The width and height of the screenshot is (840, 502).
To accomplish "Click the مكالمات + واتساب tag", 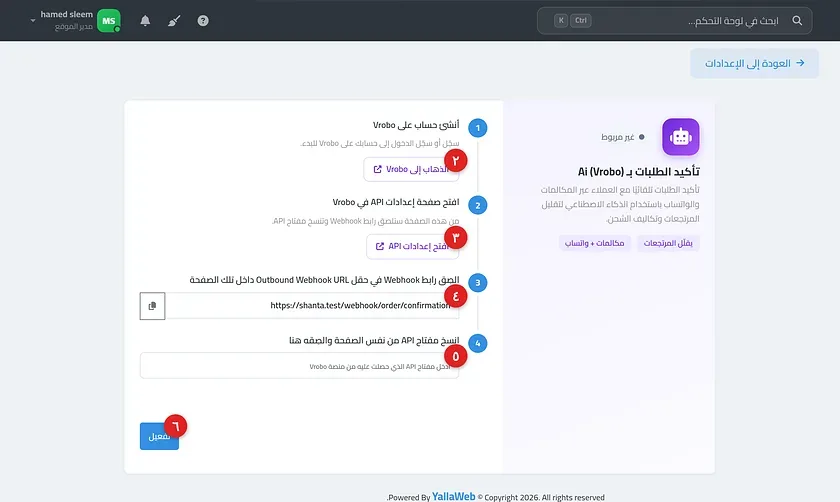I will 595,243.
